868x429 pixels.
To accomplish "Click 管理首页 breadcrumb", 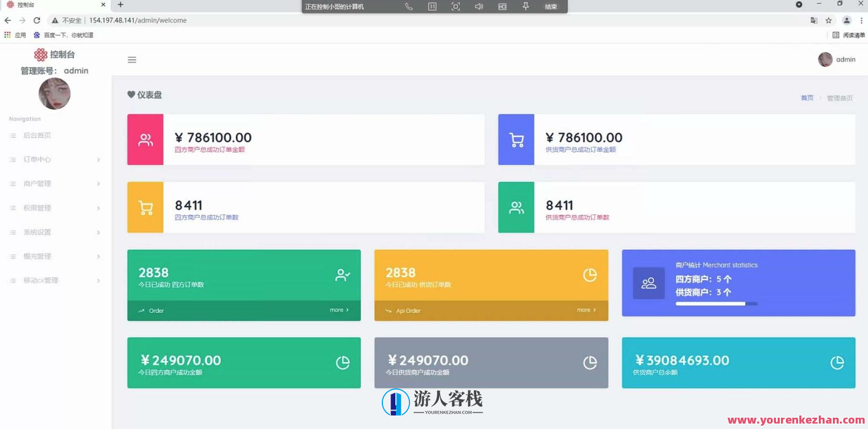I will point(840,98).
